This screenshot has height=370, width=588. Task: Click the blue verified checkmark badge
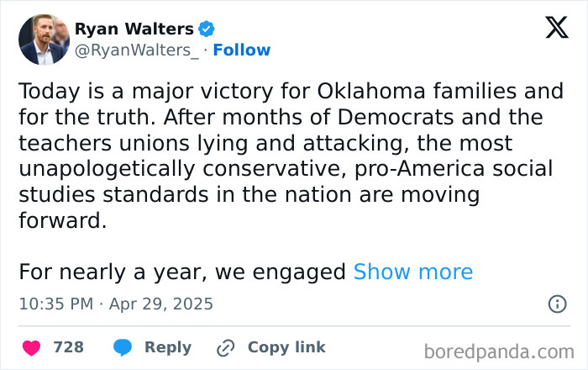click(x=207, y=29)
